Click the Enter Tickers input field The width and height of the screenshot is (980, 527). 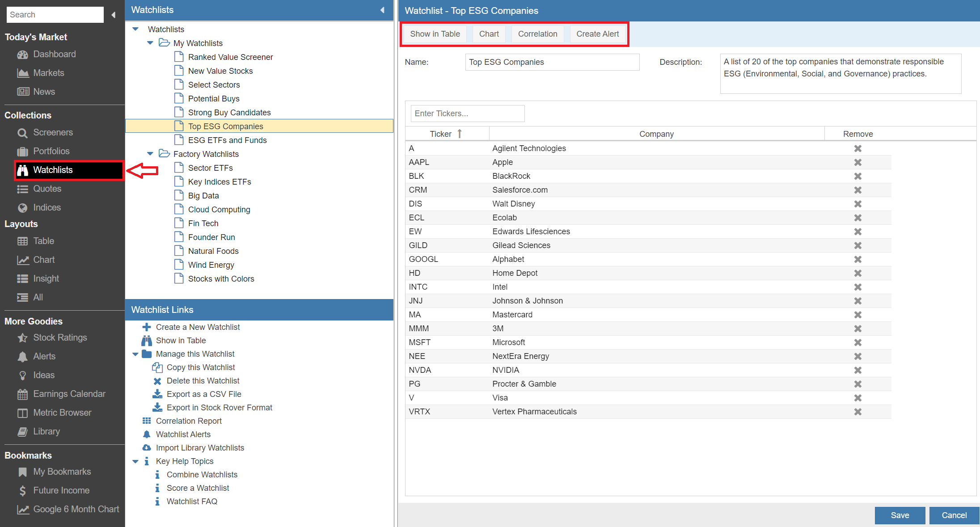click(467, 114)
